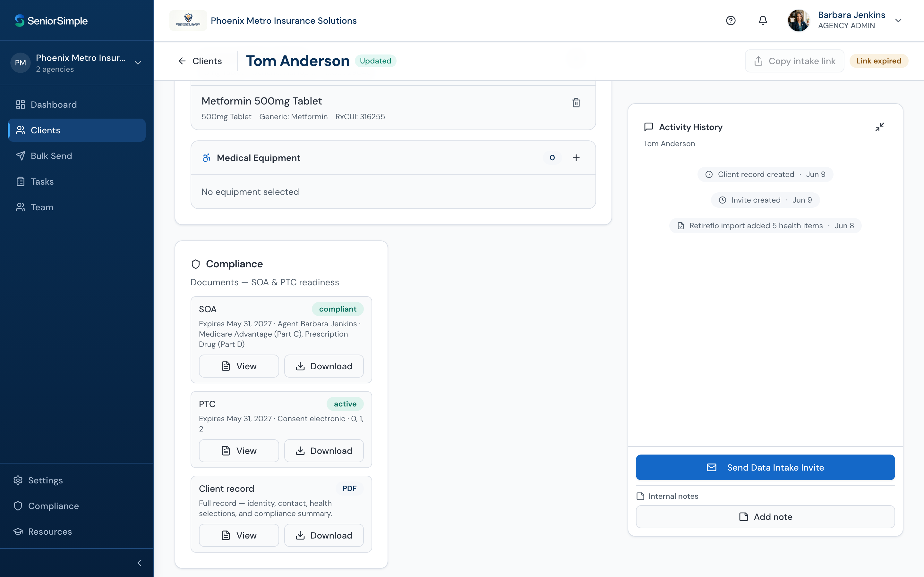Delete the Metformin 500mg Tablet entry

[576, 102]
